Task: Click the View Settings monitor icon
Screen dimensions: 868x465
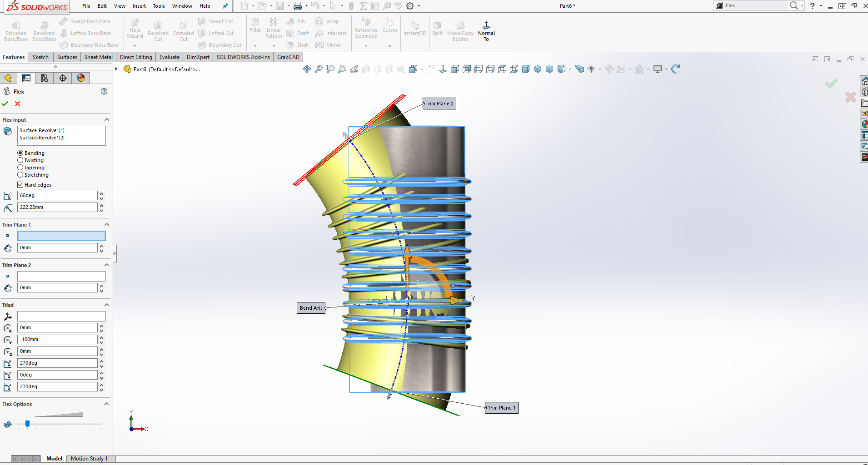Action: [658, 69]
